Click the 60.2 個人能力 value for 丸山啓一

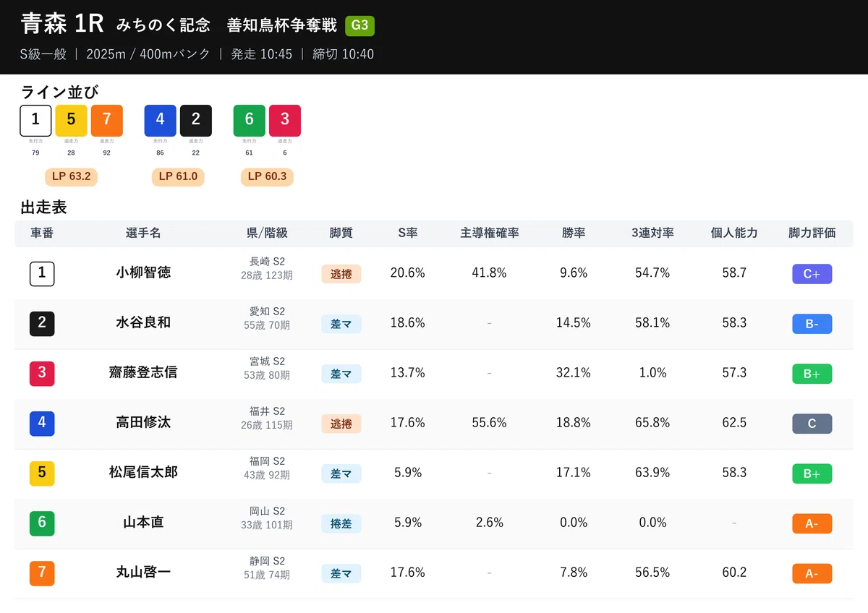(x=734, y=573)
